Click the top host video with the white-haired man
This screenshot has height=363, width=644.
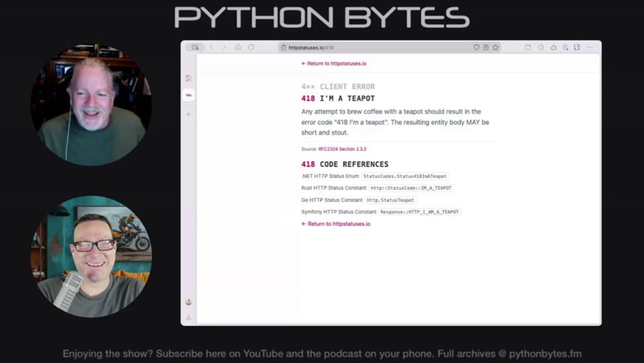pos(91,105)
